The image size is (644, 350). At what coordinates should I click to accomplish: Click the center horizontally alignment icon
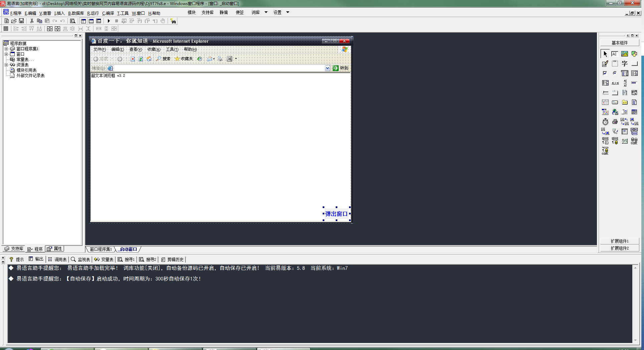pos(50,29)
